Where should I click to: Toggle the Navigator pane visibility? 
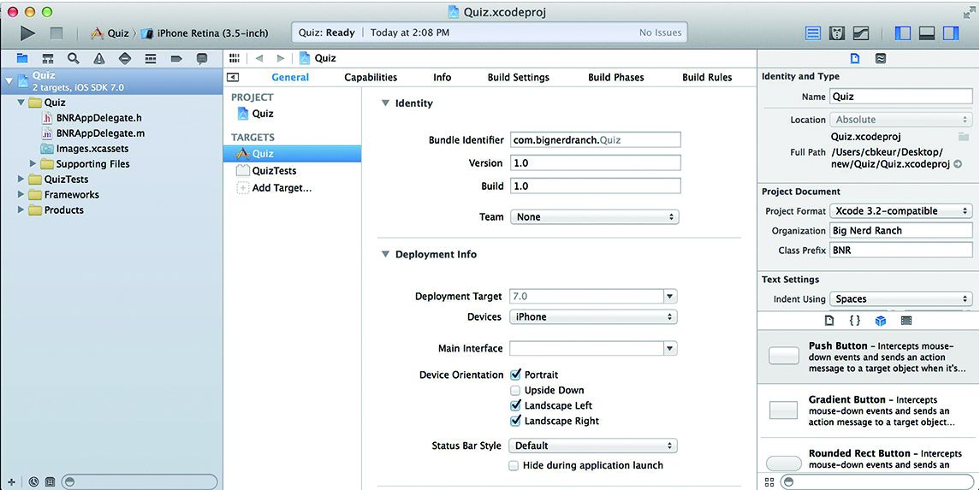pos(902,33)
